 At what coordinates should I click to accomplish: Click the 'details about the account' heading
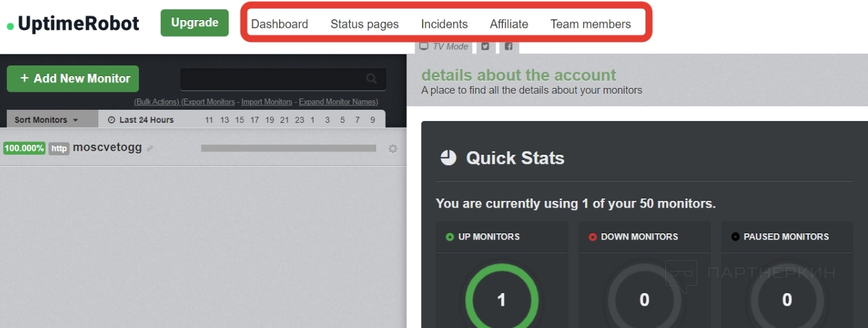click(518, 75)
